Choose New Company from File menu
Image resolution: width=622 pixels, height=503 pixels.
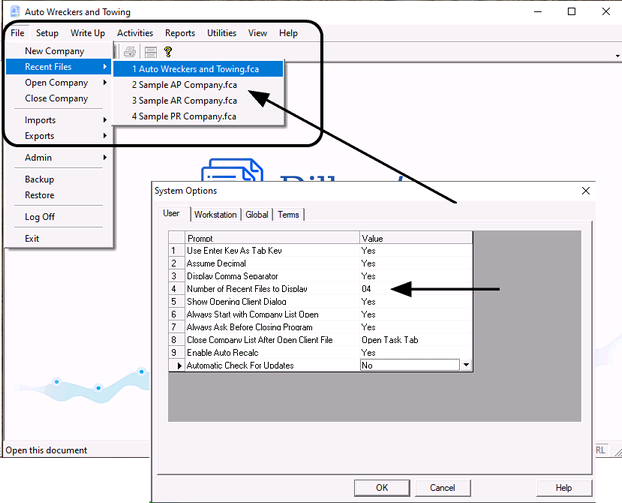[60, 51]
